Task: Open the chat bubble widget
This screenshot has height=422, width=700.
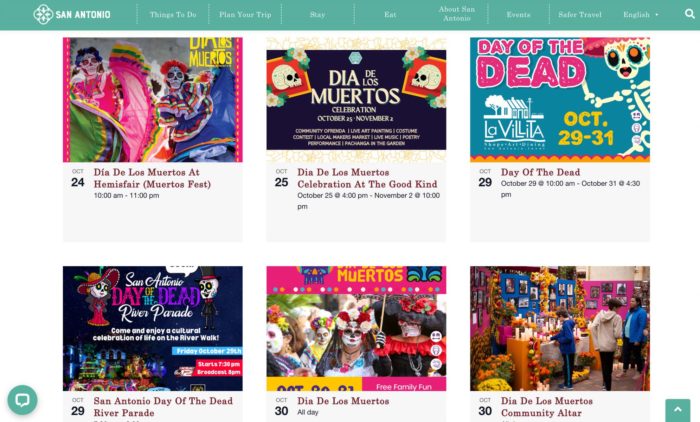Action: (x=22, y=400)
